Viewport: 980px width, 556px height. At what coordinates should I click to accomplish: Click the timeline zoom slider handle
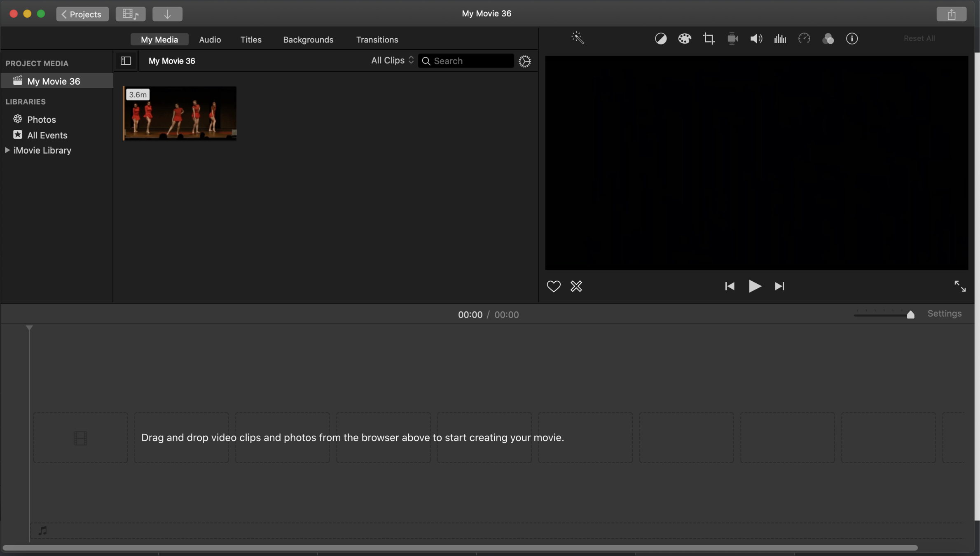point(910,315)
